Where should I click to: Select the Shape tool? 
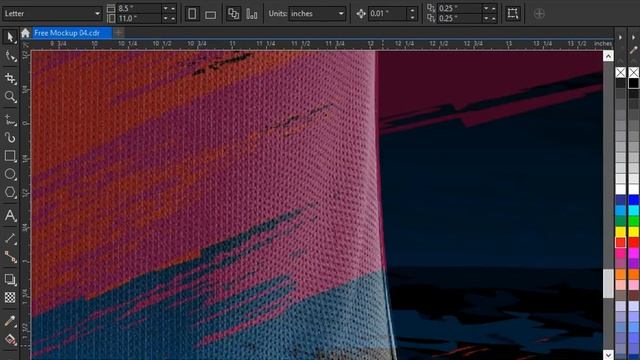point(10,57)
